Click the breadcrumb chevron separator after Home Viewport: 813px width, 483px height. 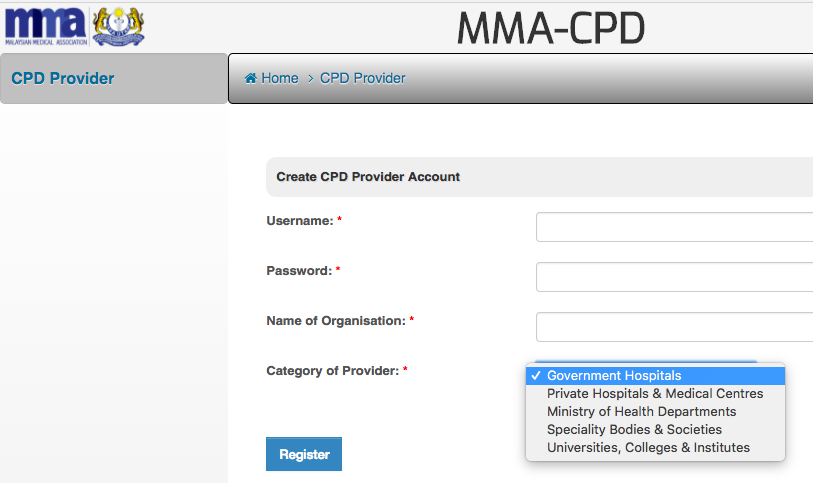pos(311,78)
